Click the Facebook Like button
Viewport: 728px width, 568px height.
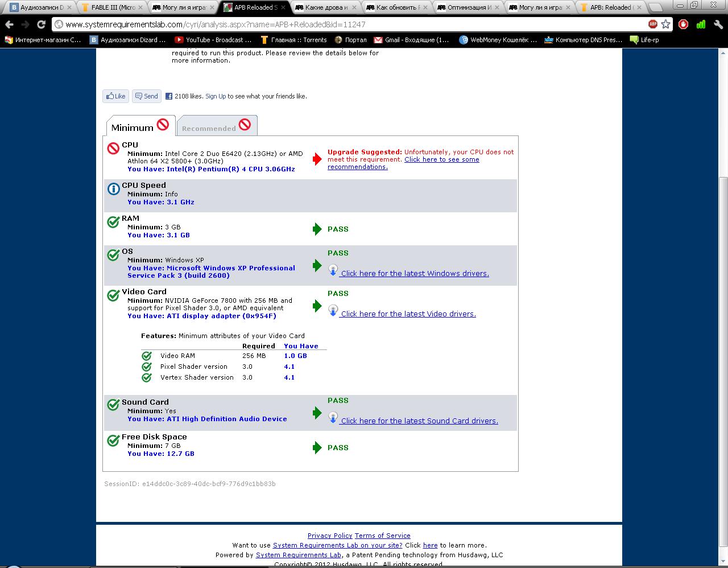click(x=116, y=96)
